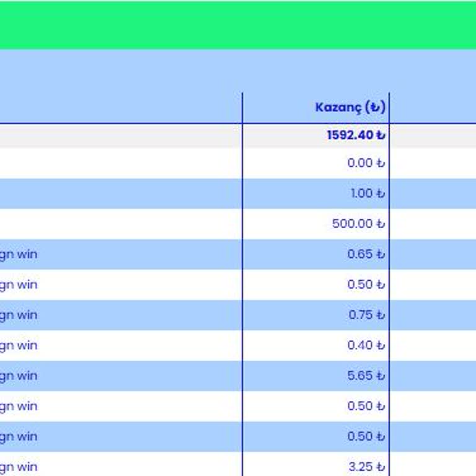
Task: Select the 3.25 ₺ earnings cell
Action: pos(366,467)
